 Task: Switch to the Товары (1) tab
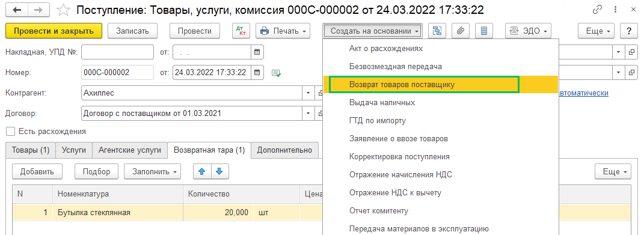point(31,150)
